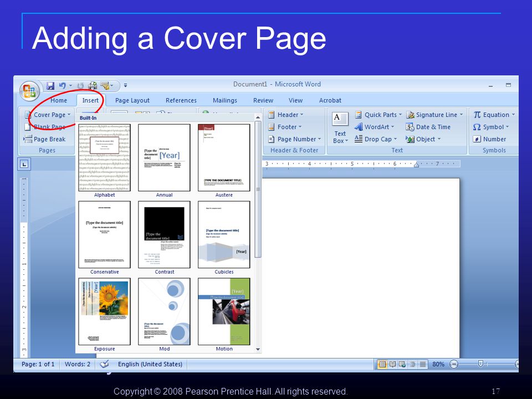Image resolution: width=532 pixels, height=399 pixels.
Task: Click the zoom slider handle
Action: [480, 364]
